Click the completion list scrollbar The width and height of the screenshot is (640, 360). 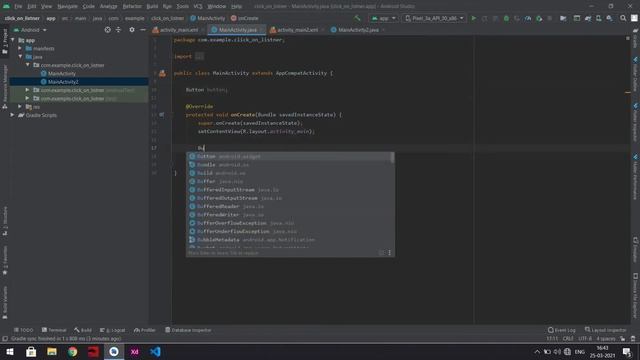[x=392, y=158]
